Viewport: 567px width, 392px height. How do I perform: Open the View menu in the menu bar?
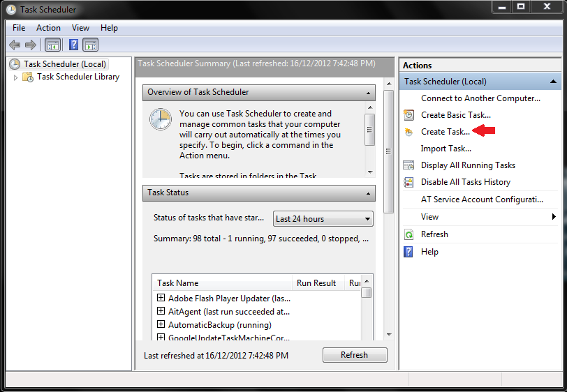(x=80, y=28)
